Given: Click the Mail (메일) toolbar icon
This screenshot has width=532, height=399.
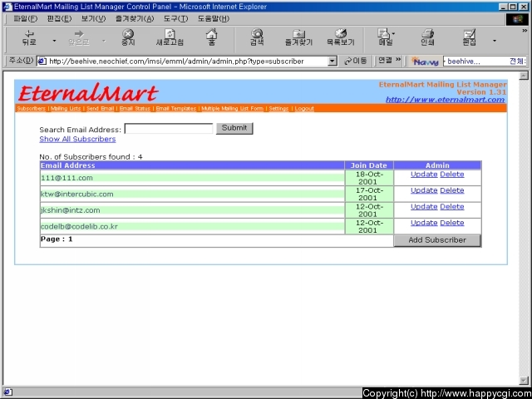Looking at the screenshot, I should [385, 37].
